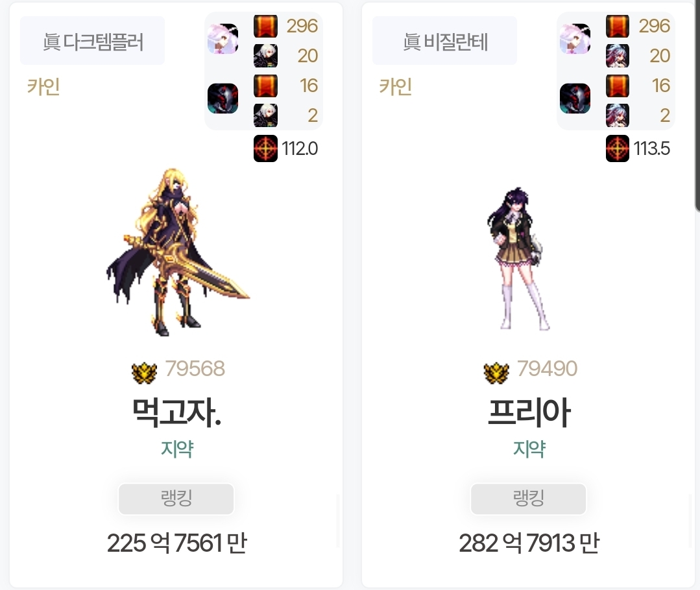The image size is (700, 590).
Task: Click the red crosshair icon beside 112.0
Action: [265, 148]
